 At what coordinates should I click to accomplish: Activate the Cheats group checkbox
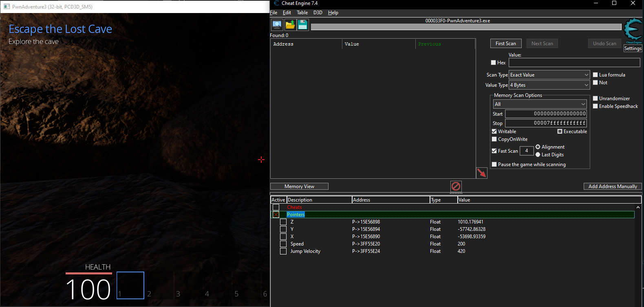[x=276, y=207]
